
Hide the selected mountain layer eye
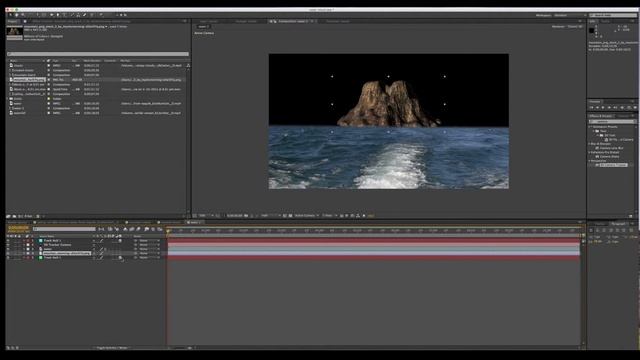coord(7,253)
